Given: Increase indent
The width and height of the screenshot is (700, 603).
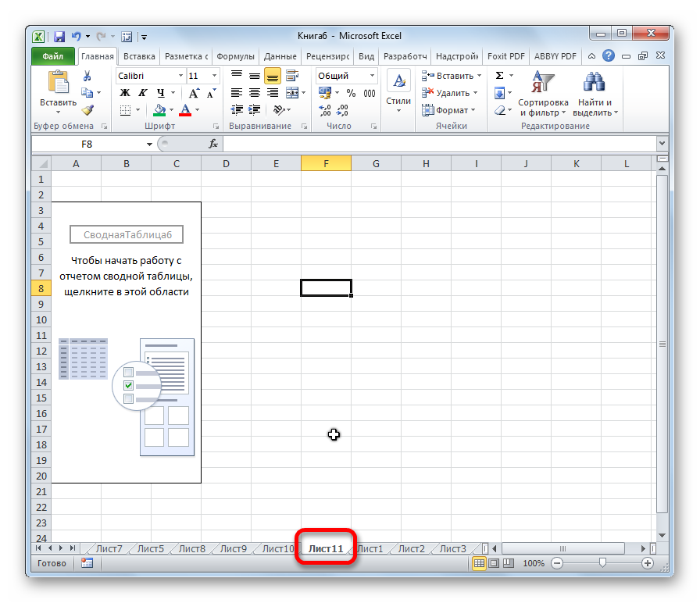Looking at the screenshot, I should click(255, 110).
